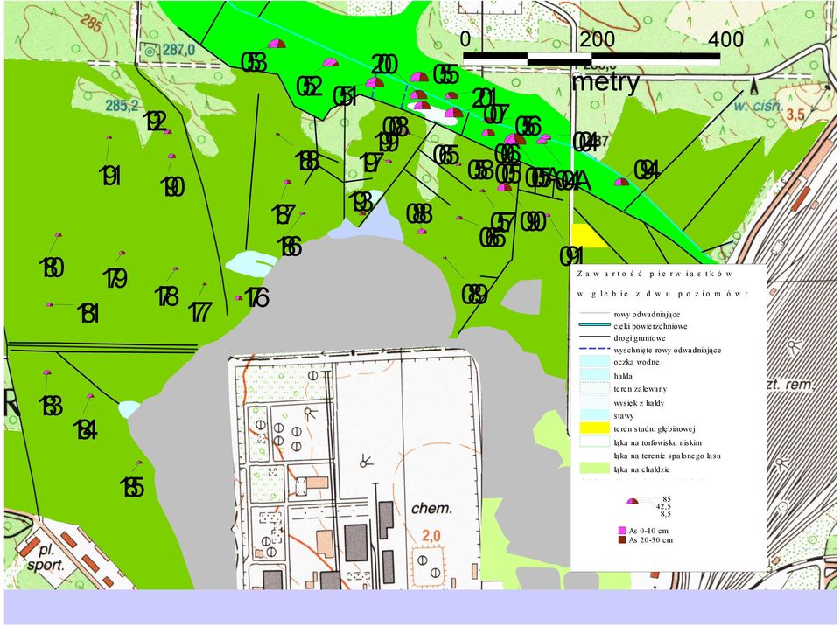
Task: Click the orange '2,0' map label
Action: click(x=430, y=535)
